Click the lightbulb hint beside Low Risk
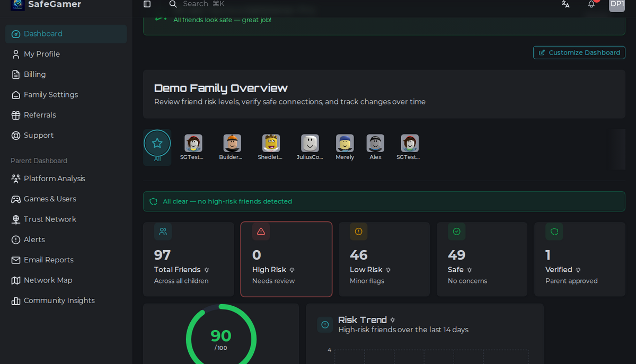The image size is (636, 364). click(388, 270)
